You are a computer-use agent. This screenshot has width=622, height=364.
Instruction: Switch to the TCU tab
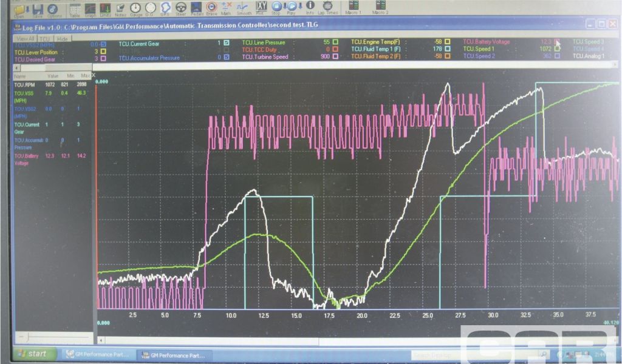coord(44,38)
